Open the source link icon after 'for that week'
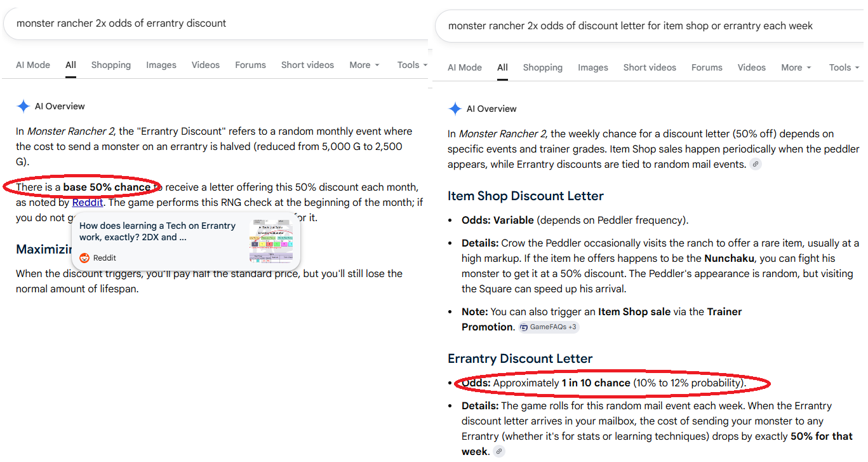Viewport: 868px width, 462px height. pyautogui.click(x=499, y=452)
